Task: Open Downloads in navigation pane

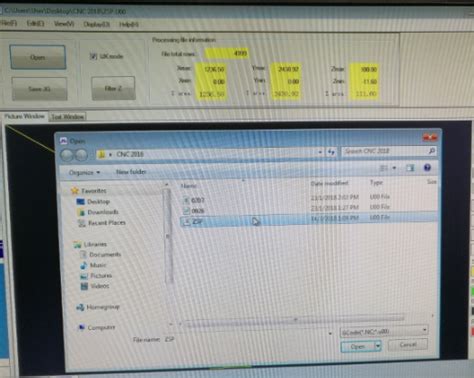Action: (x=98, y=212)
